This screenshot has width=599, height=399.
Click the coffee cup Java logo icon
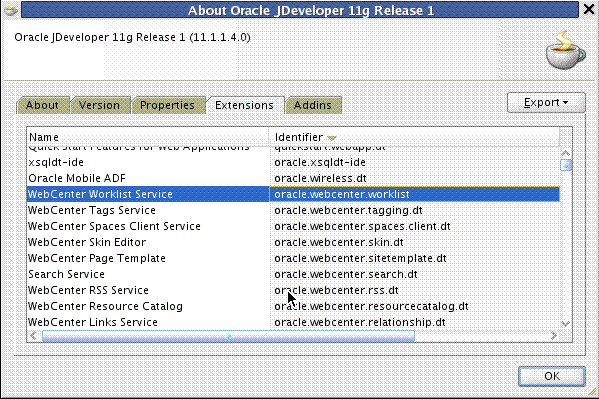pyautogui.click(x=565, y=50)
